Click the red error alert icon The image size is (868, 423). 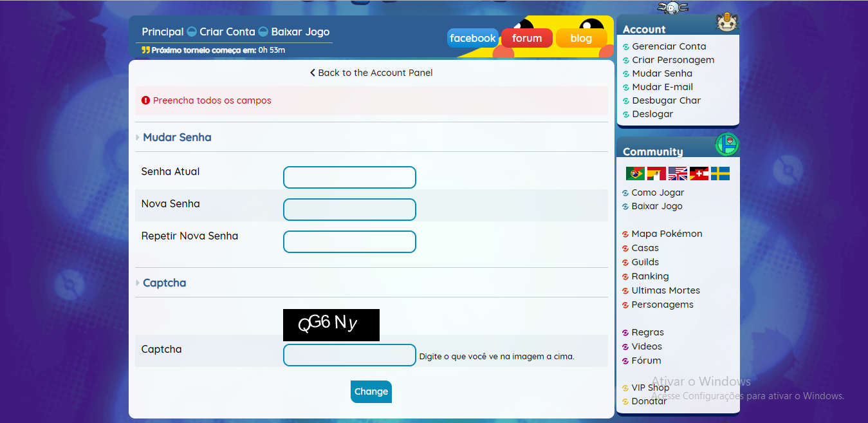(146, 100)
